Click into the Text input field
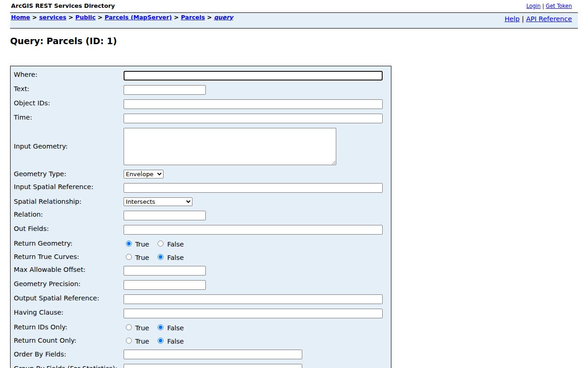 click(164, 90)
